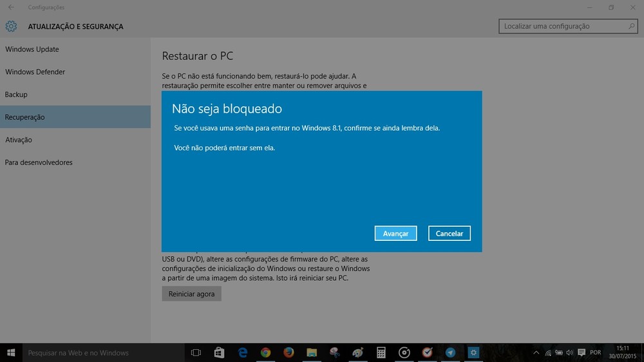Click Cancelar in the dialog
The image size is (644, 362).
point(450,233)
